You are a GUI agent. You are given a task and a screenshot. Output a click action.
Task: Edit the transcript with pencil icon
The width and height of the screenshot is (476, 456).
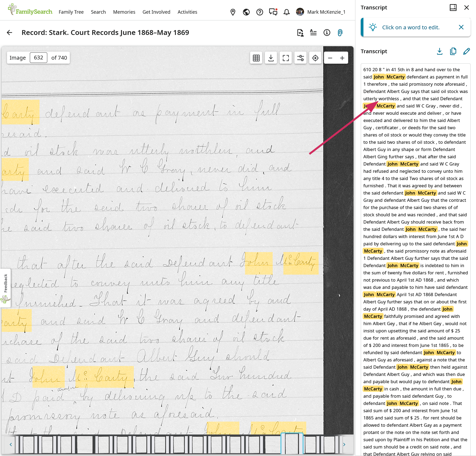tap(467, 51)
